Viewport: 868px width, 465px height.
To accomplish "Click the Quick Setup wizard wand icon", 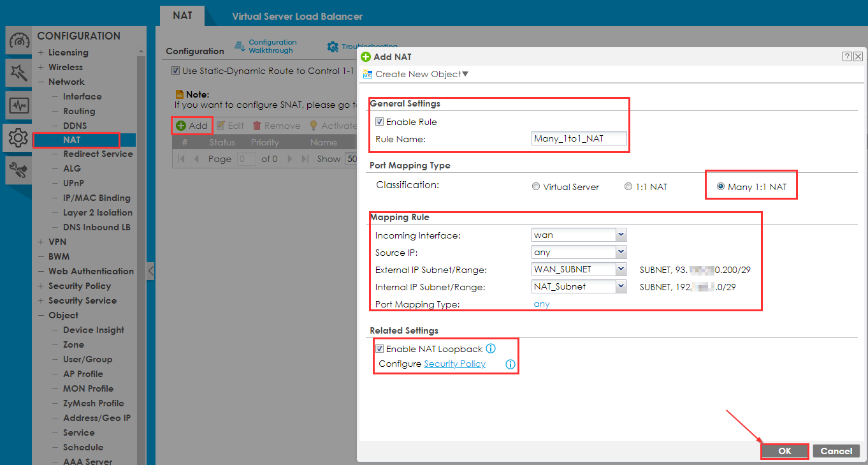I will [18, 73].
